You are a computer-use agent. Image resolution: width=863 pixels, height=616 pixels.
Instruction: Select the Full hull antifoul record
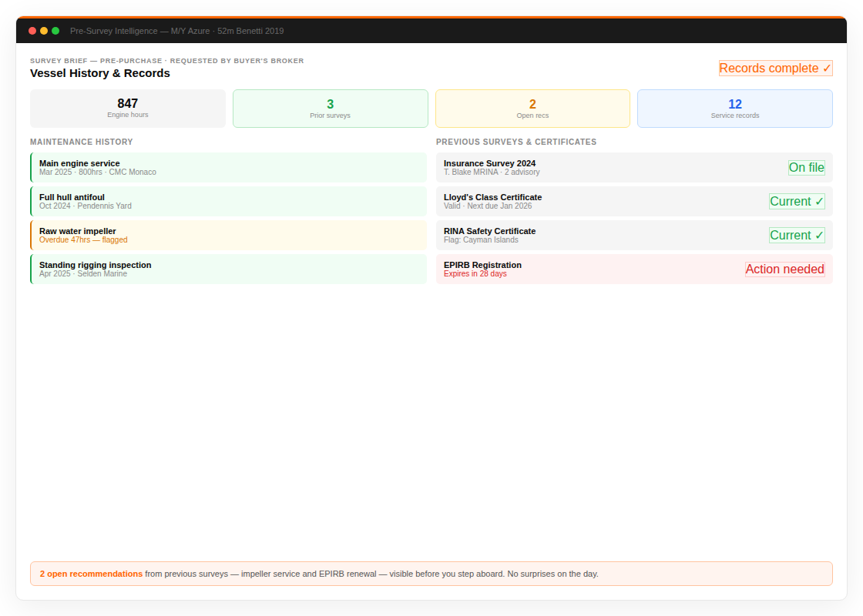pyautogui.click(x=228, y=201)
